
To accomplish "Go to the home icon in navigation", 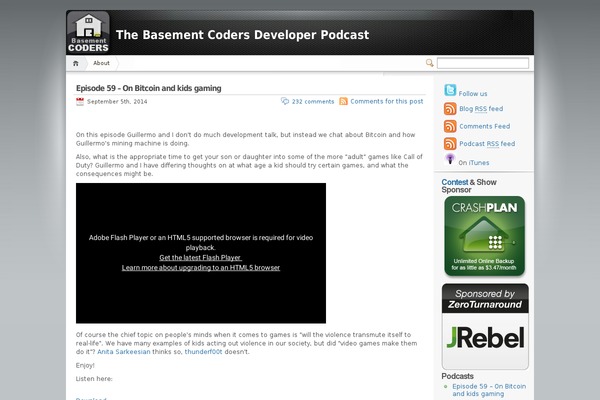I will point(76,64).
